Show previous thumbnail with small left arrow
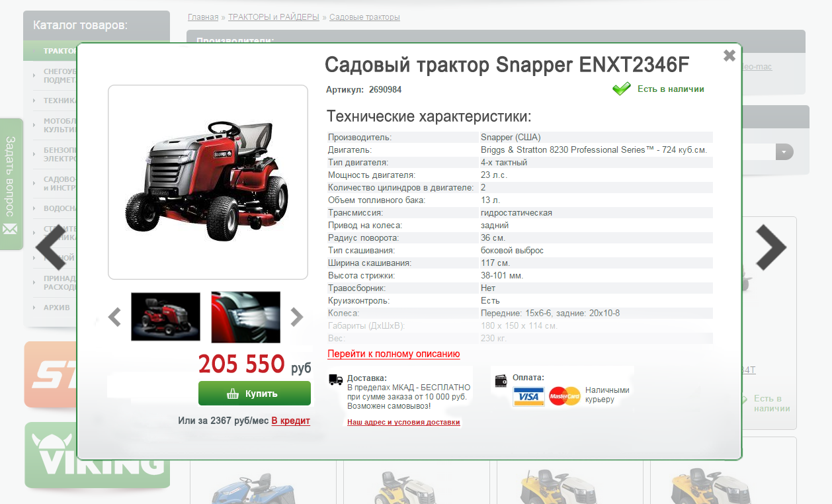The width and height of the screenshot is (832, 504). coord(114,317)
